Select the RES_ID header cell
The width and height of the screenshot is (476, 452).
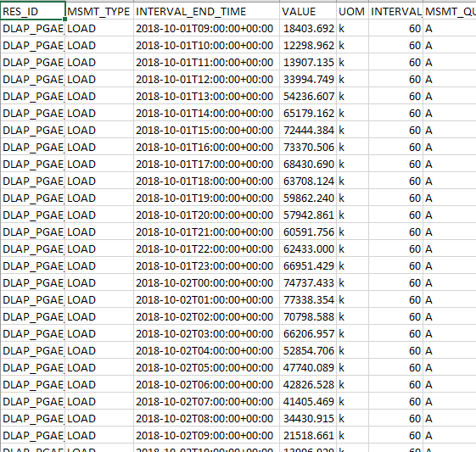coord(33,11)
